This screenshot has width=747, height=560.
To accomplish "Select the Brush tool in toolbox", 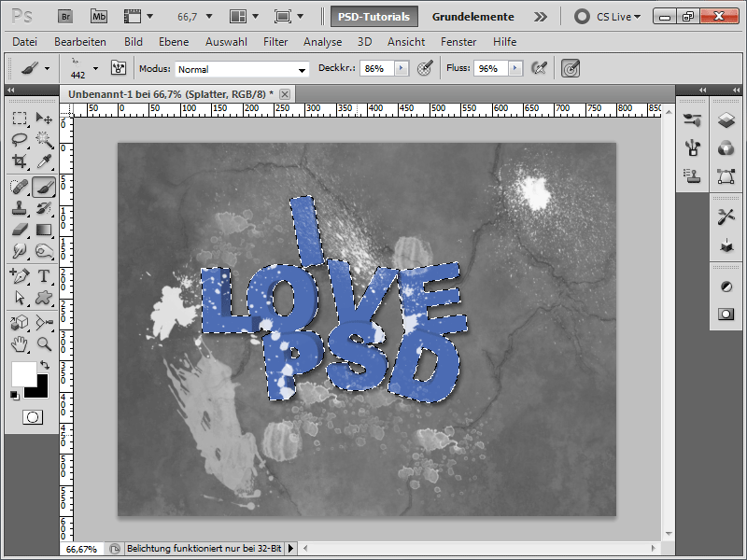I will (44, 187).
